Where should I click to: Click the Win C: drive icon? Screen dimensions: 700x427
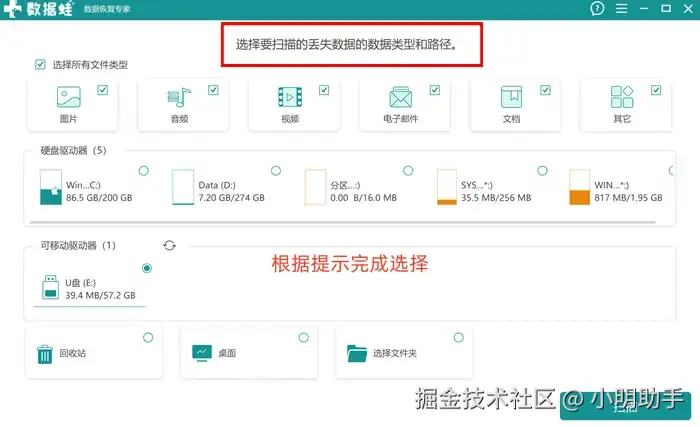pos(50,187)
